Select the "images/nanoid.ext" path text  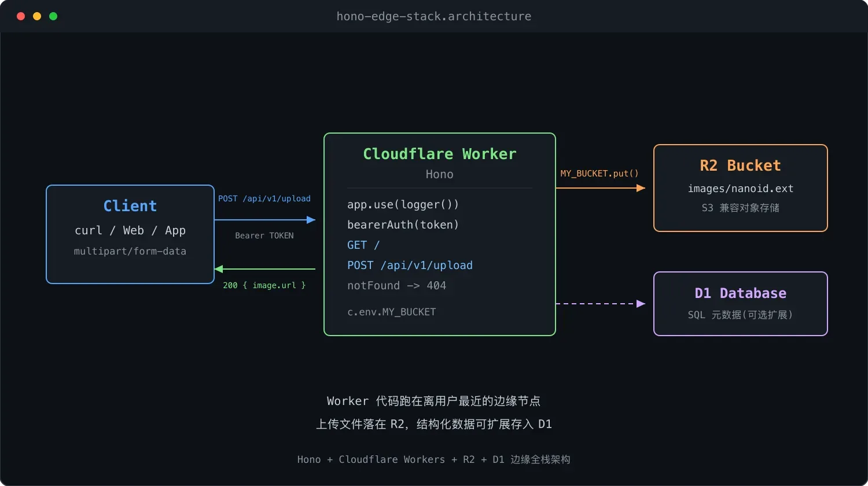pyautogui.click(x=741, y=189)
